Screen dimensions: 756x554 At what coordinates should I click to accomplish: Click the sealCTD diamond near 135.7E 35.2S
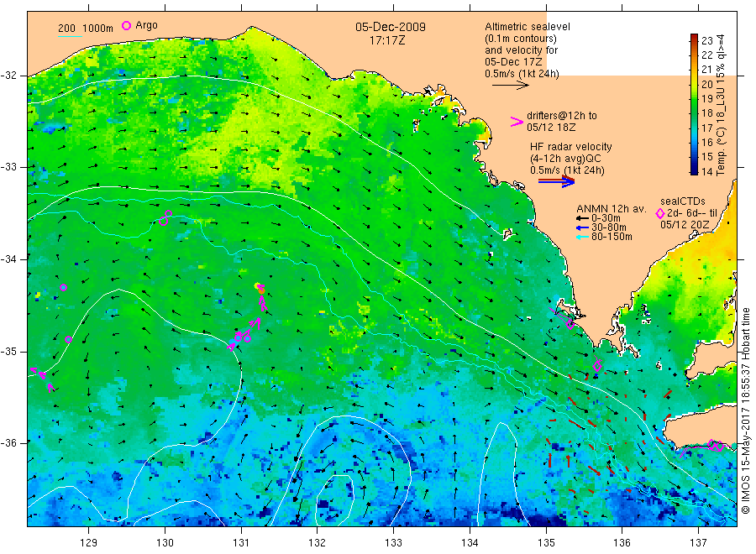[597, 366]
